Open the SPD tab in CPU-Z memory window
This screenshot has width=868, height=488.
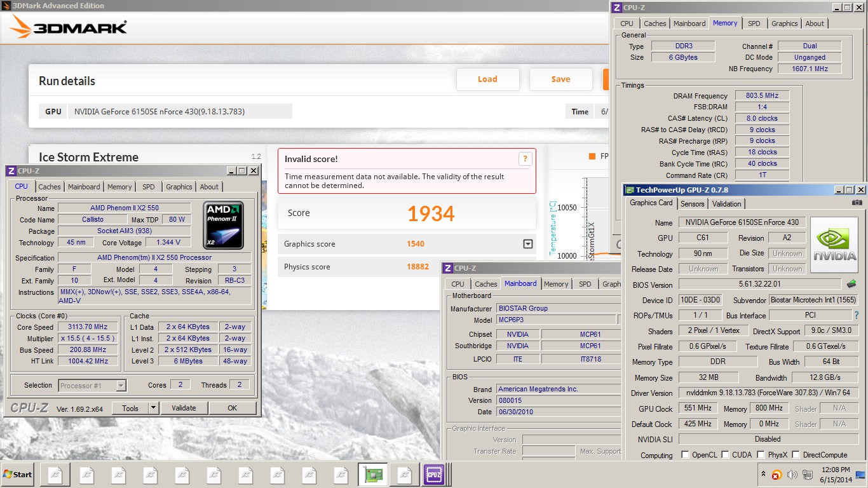754,24
